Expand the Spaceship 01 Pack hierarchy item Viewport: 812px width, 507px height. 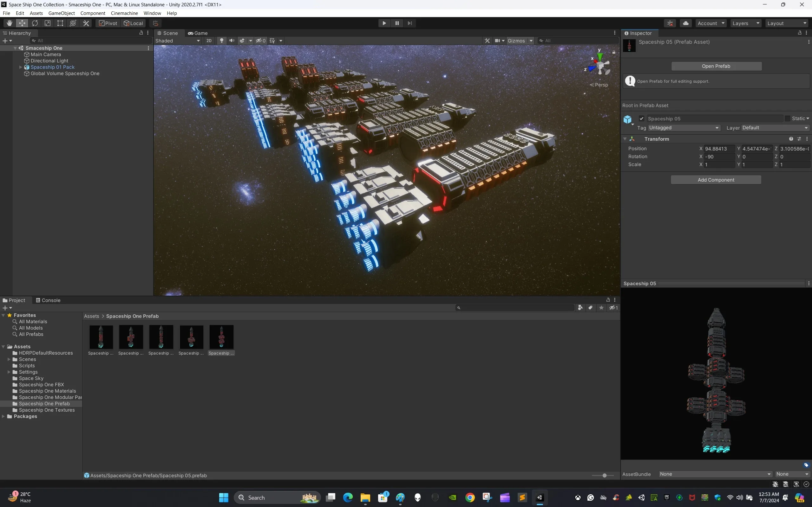(x=21, y=67)
